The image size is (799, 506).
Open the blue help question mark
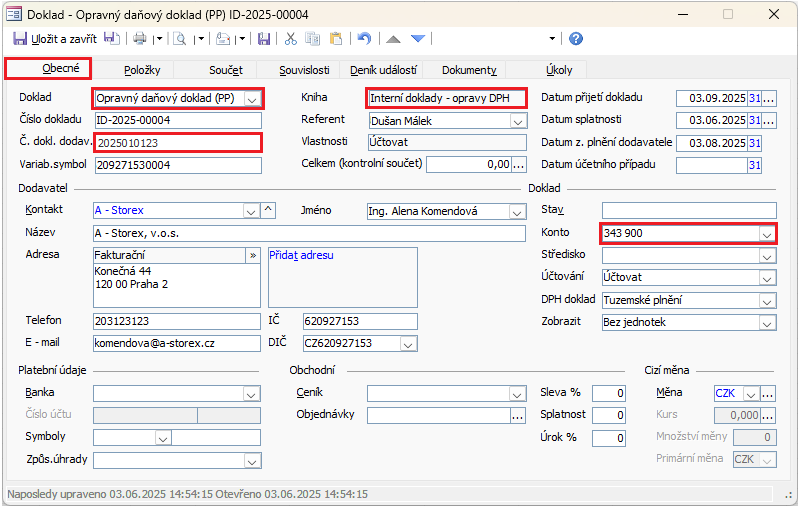pos(576,39)
